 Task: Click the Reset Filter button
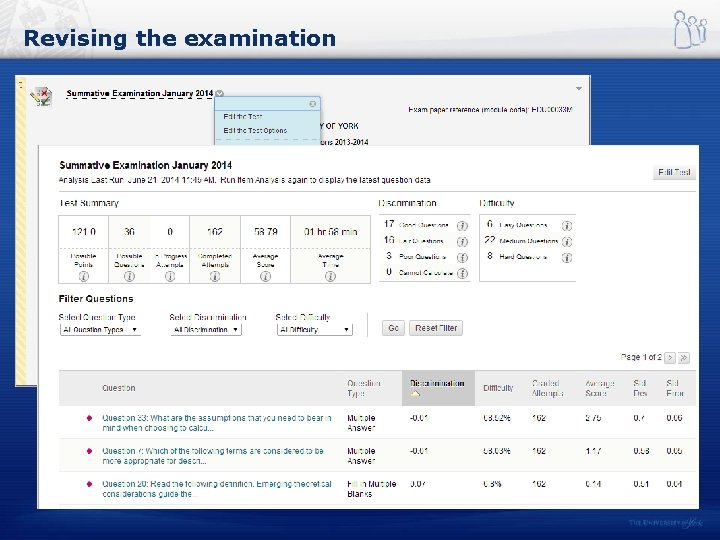[x=436, y=328]
